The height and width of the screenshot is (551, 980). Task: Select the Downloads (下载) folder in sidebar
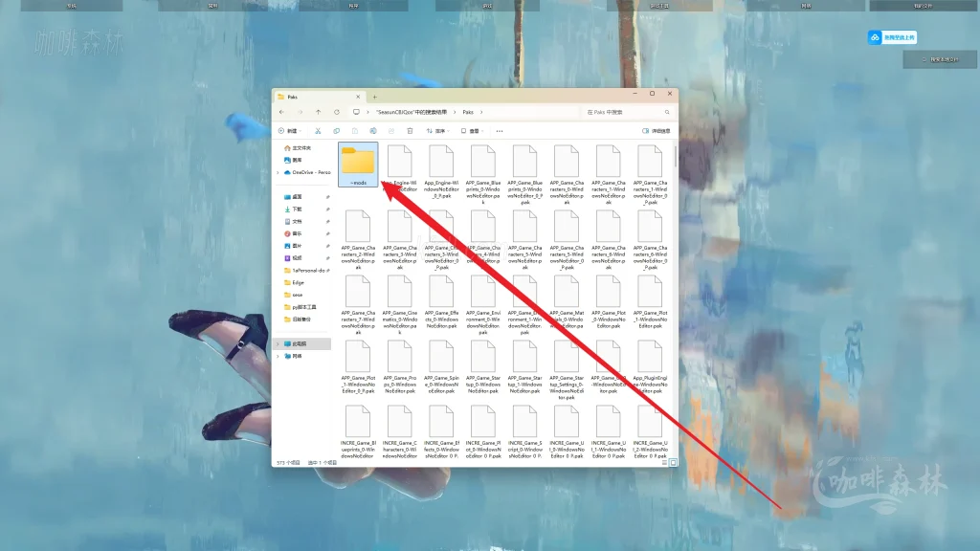click(x=297, y=209)
